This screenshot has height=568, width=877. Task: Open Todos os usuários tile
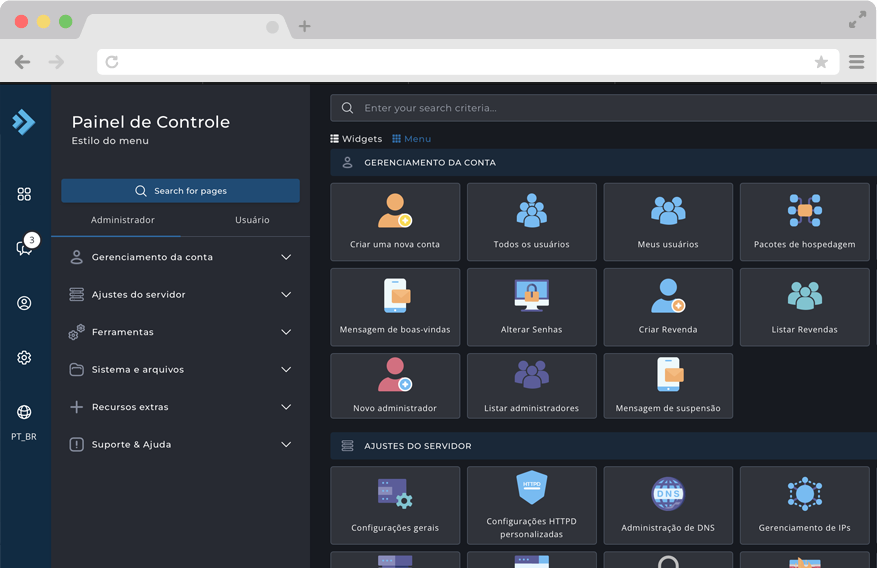[x=531, y=222]
